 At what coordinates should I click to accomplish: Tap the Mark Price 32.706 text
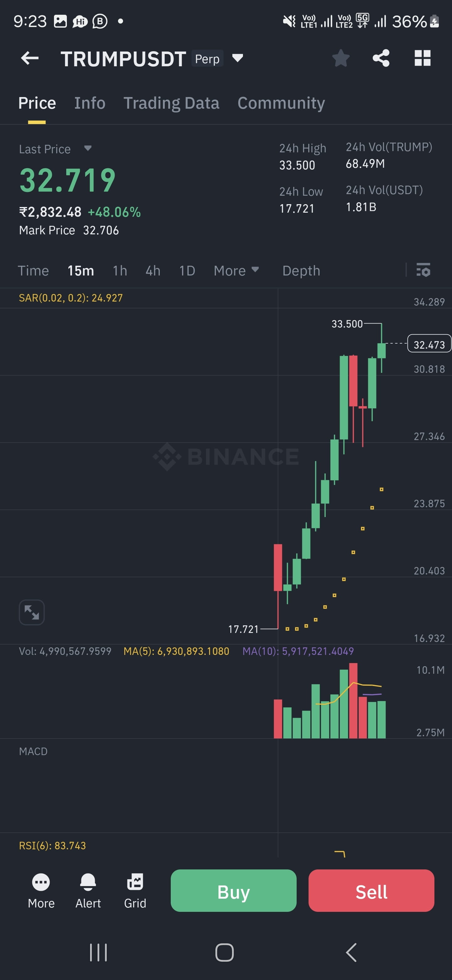pos(69,230)
